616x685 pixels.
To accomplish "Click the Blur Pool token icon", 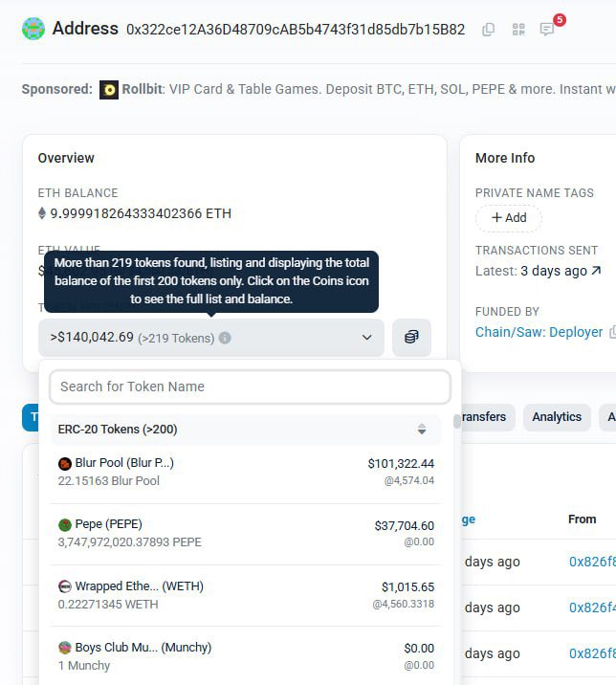I will click(65, 463).
